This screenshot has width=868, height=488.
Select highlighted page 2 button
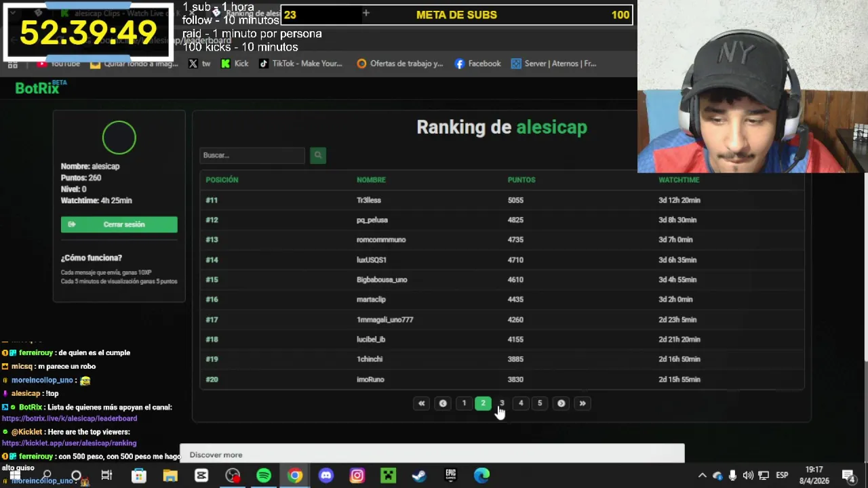(x=483, y=403)
